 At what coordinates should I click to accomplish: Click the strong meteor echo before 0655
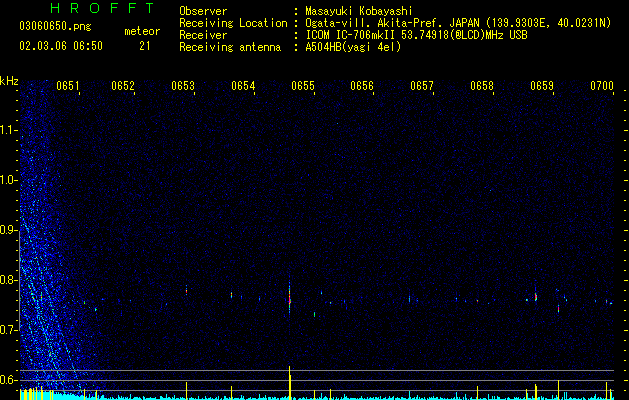[289, 298]
